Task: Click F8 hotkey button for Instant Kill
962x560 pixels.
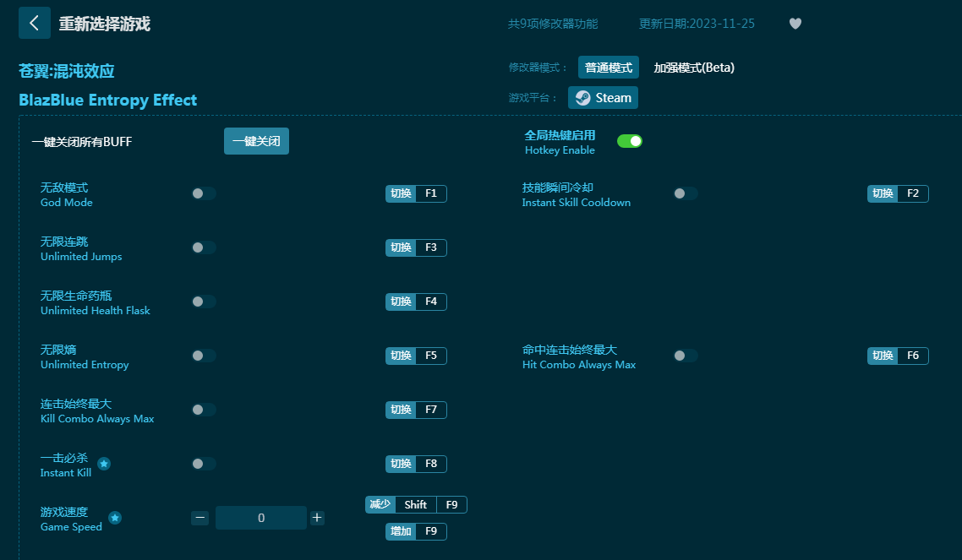Action: coord(416,464)
